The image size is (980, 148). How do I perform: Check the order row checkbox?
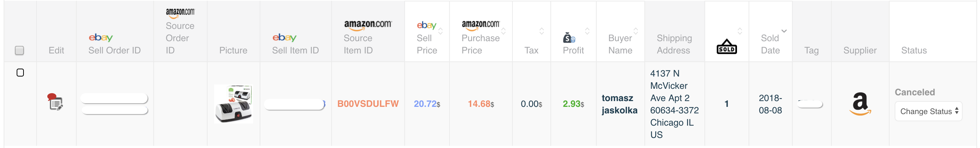point(20,73)
